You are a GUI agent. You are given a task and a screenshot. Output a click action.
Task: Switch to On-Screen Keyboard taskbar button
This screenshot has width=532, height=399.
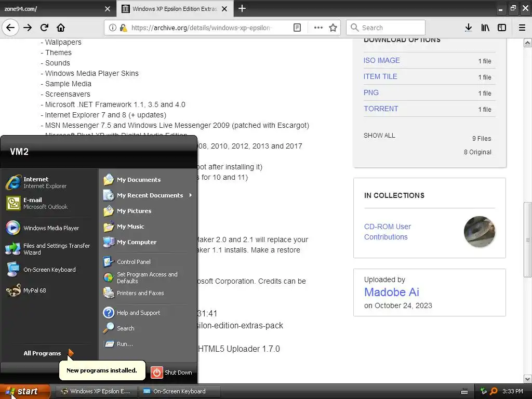click(x=180, y=391)
